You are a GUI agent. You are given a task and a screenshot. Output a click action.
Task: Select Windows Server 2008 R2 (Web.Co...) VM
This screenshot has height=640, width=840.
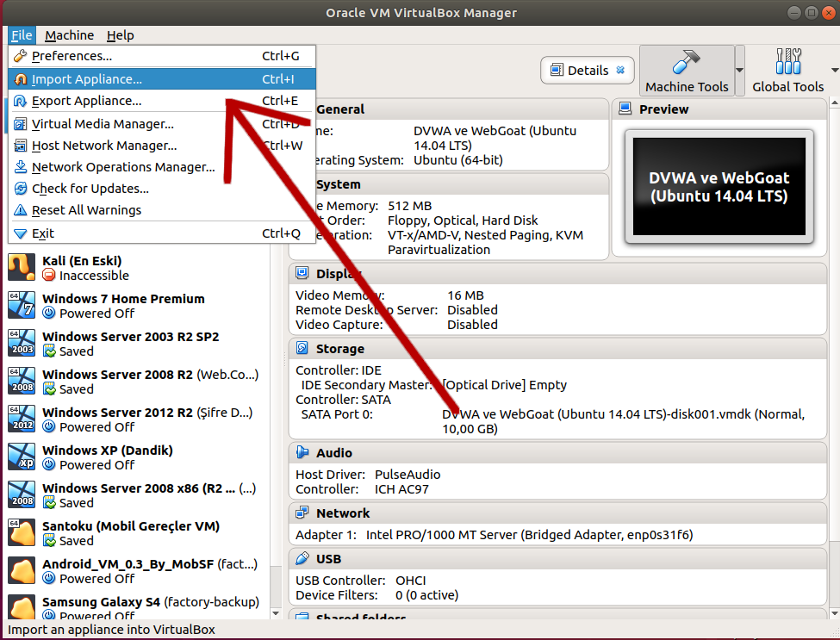pos(137,382)
